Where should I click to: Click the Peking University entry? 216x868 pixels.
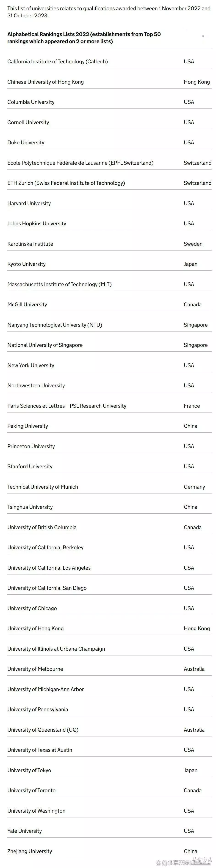[x=109, y=426]
